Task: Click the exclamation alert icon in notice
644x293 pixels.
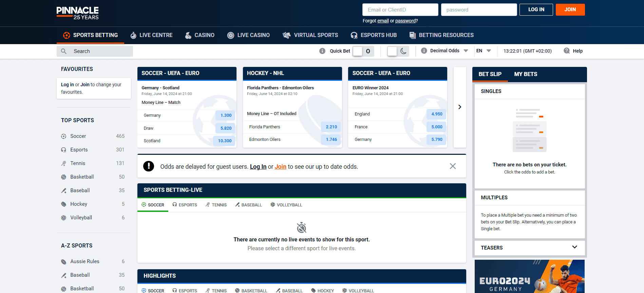Action: [149, 166]
